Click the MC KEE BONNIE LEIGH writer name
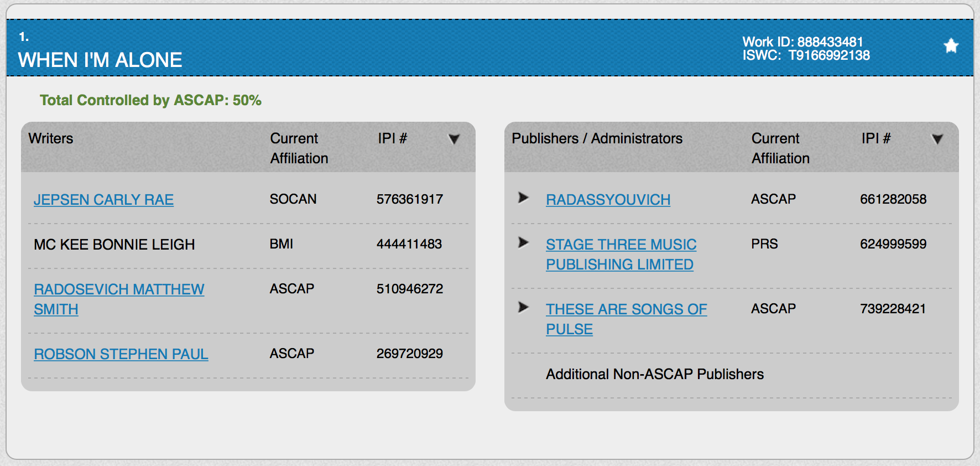This screenshot has width=980, height=466. (114, 245)
